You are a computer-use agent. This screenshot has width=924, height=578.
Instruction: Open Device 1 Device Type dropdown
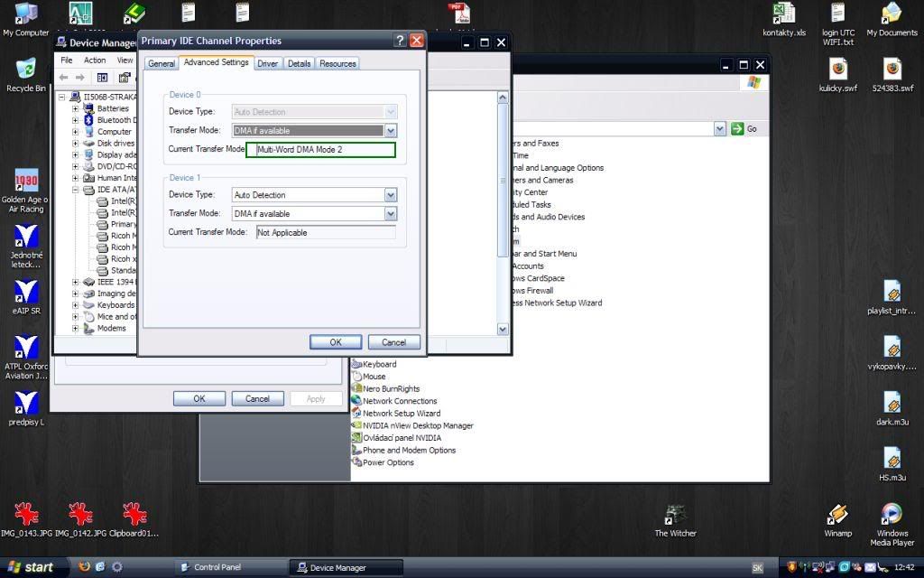point(391,195)
